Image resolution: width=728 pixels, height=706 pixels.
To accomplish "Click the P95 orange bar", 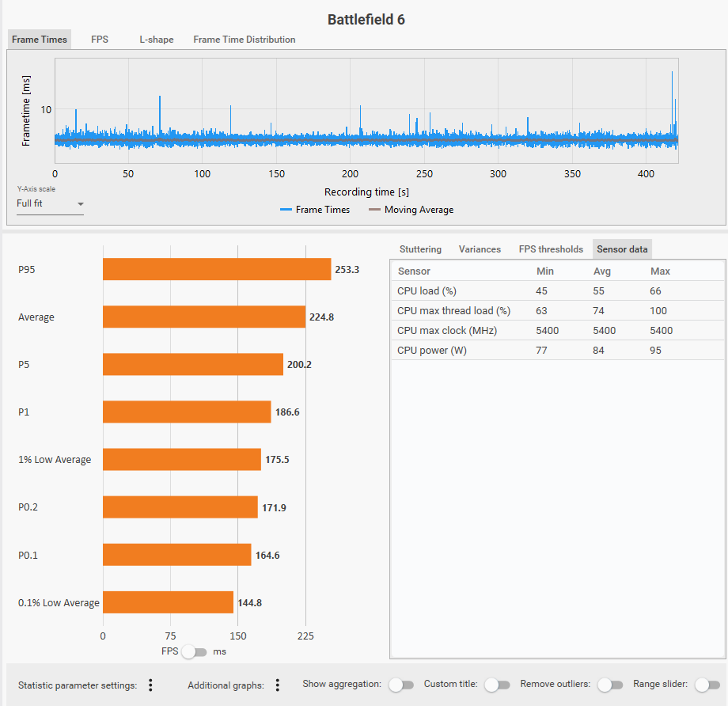I will 216,269.
